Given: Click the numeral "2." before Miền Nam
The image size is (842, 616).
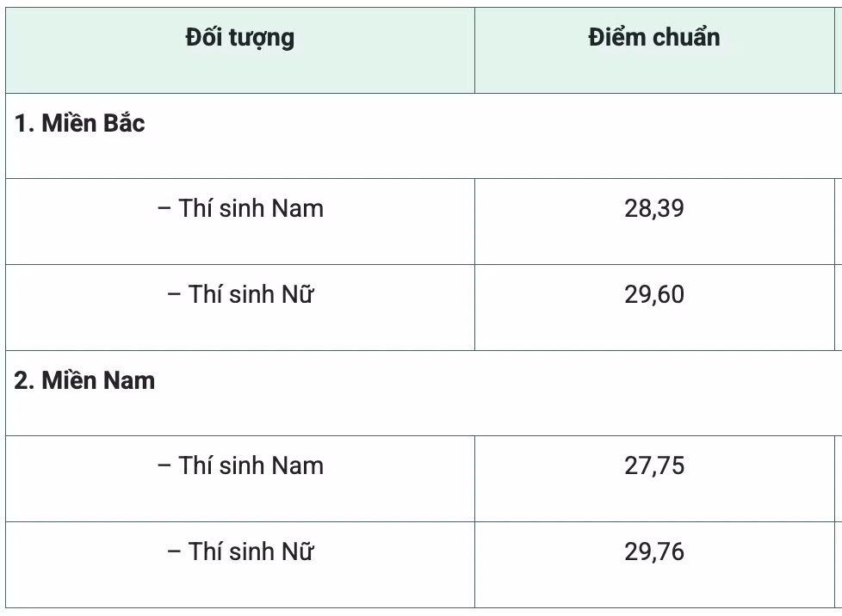Looking at the screenshot, I should click(25, 380).
